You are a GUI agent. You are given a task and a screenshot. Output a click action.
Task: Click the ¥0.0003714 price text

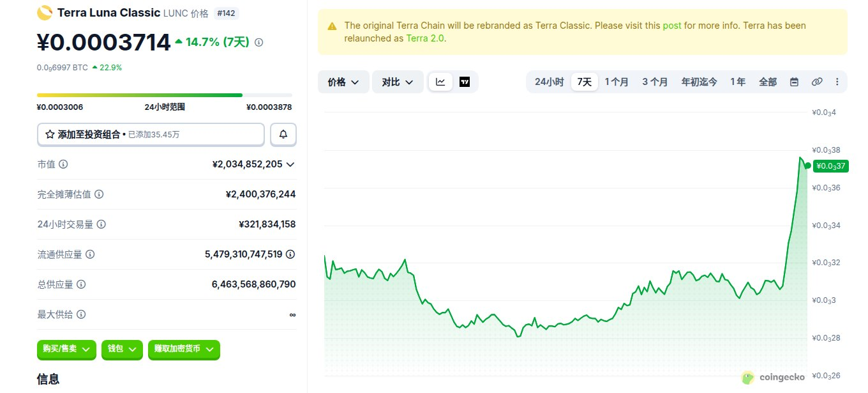tap(104, 42)
